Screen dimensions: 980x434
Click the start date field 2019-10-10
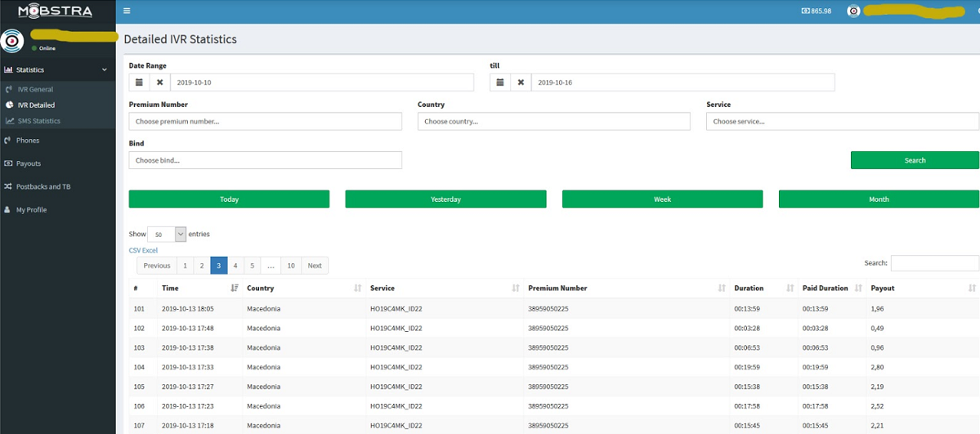(x=322, y=82)
